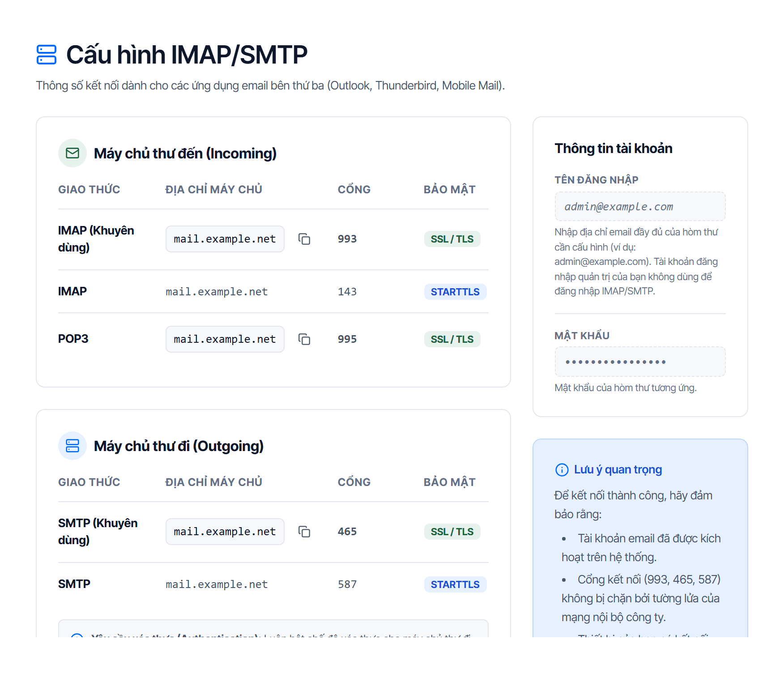Click the 'Cấu hình IMAP/SMTP' page title

187,55
